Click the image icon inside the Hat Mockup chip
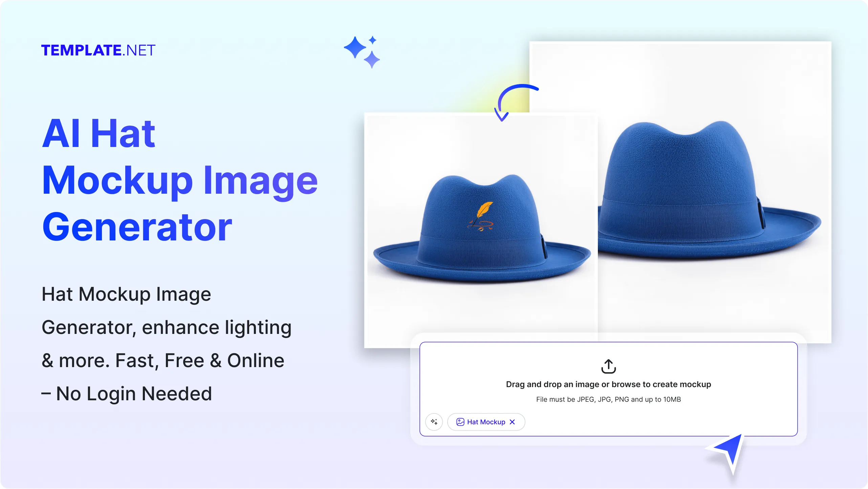 pyautogui.click(x=460, y=422)
